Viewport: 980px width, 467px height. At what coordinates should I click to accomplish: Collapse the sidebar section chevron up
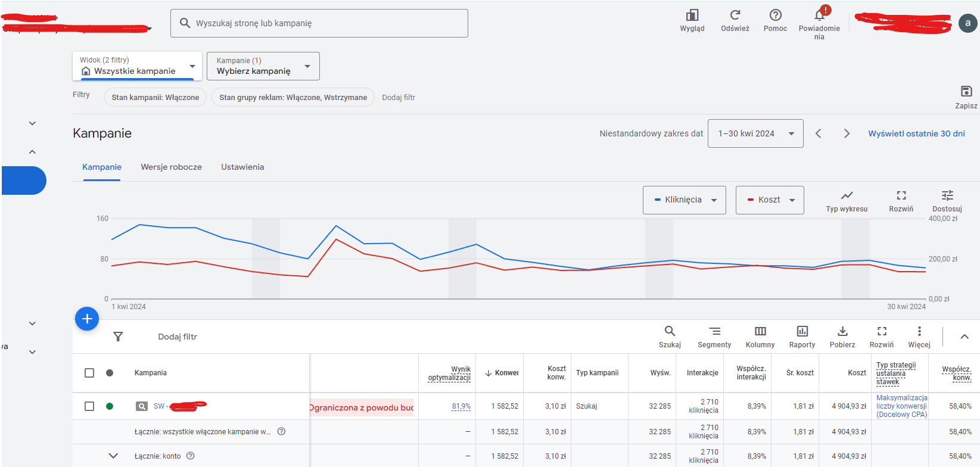pyautogui.click(x=32, y=152)
